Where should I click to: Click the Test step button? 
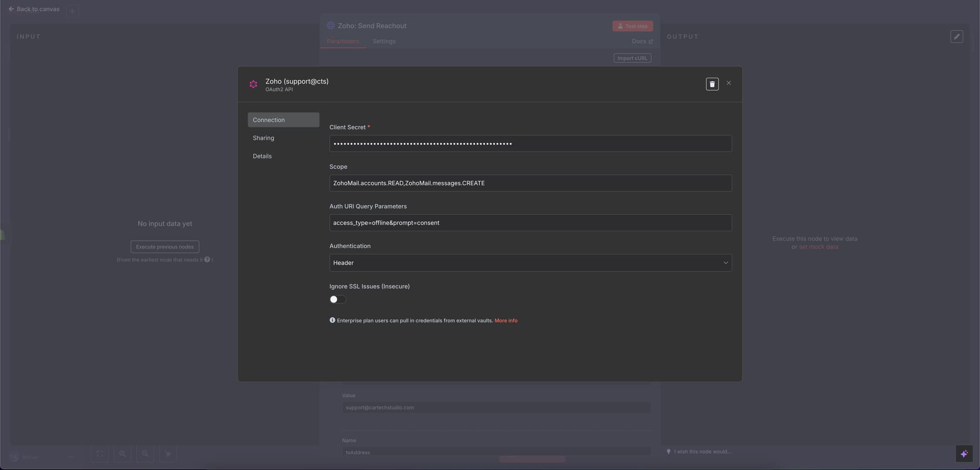point(632,26)
